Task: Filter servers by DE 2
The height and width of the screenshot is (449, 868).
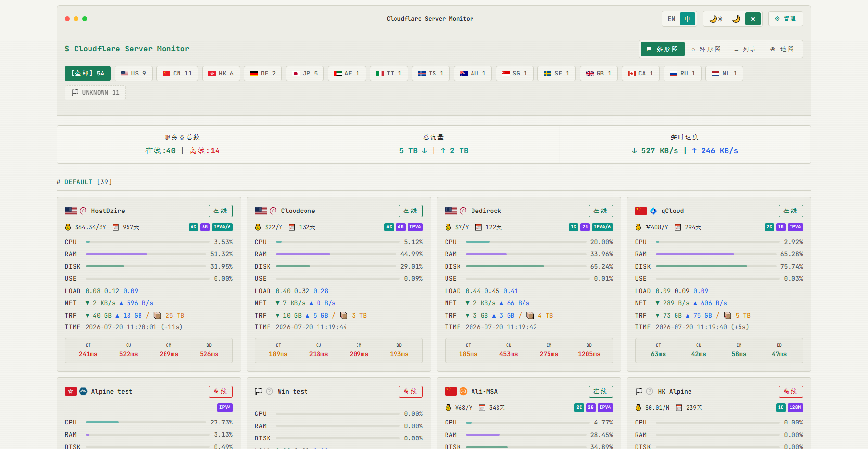Action: point(263,74)
